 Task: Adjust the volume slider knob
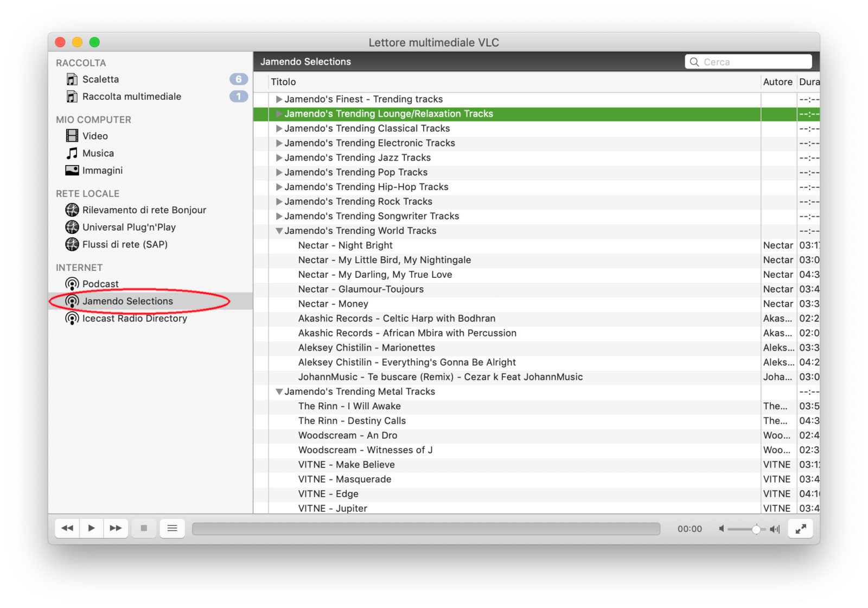click(756, 529)
